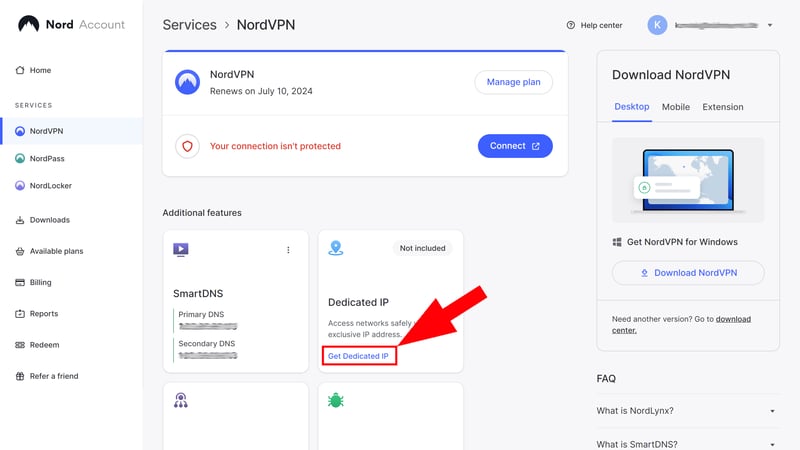This screenshot has width=800, height=450.
Task: Open SmartDNS three-dot options menu
Action: (288, 250)
